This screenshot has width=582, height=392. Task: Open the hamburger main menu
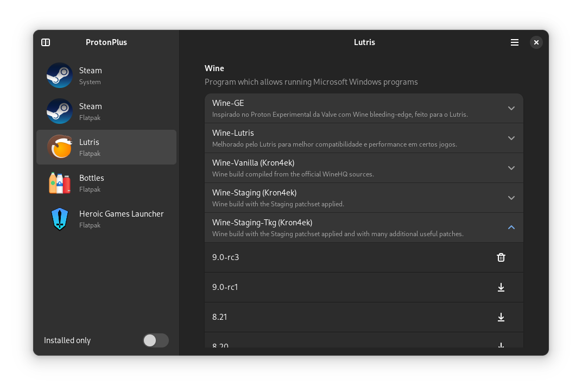tap(515, 42)
